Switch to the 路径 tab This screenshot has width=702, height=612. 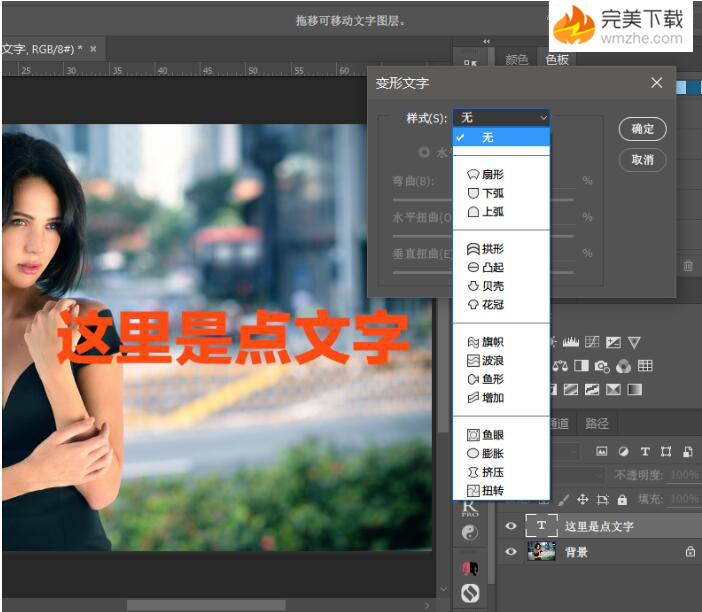(x=596, y=423)
